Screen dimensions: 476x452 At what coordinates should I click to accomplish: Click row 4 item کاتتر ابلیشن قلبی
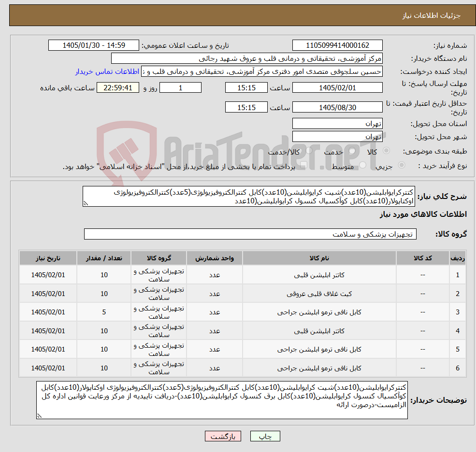pos(319,331)
